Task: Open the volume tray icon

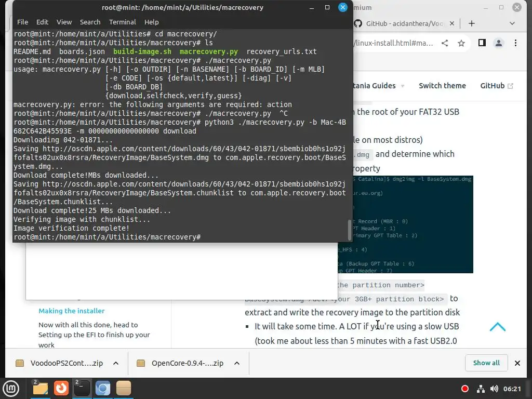Action: point(494,389)
